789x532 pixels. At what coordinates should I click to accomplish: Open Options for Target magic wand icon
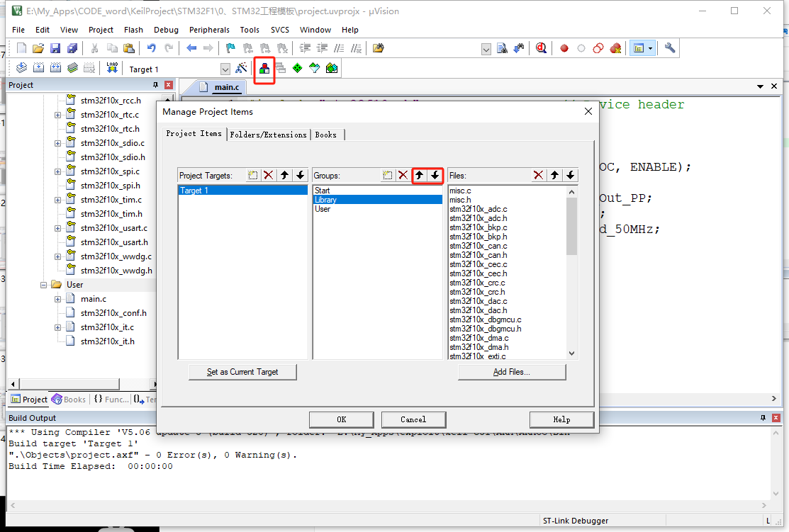click(242, 68)
